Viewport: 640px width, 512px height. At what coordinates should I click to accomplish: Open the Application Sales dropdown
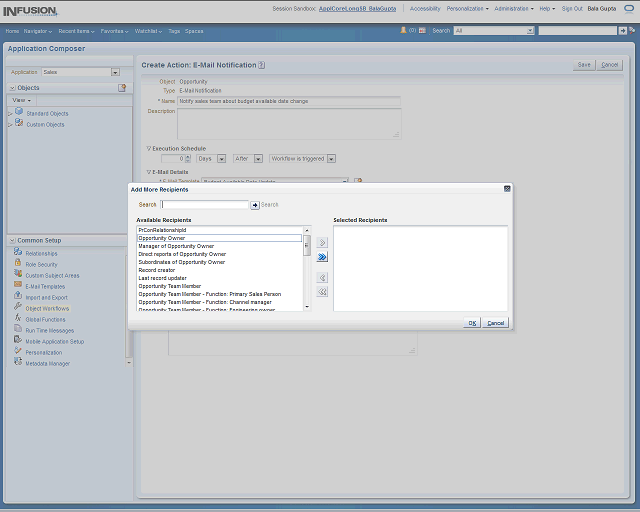click(x=115, y=72)
